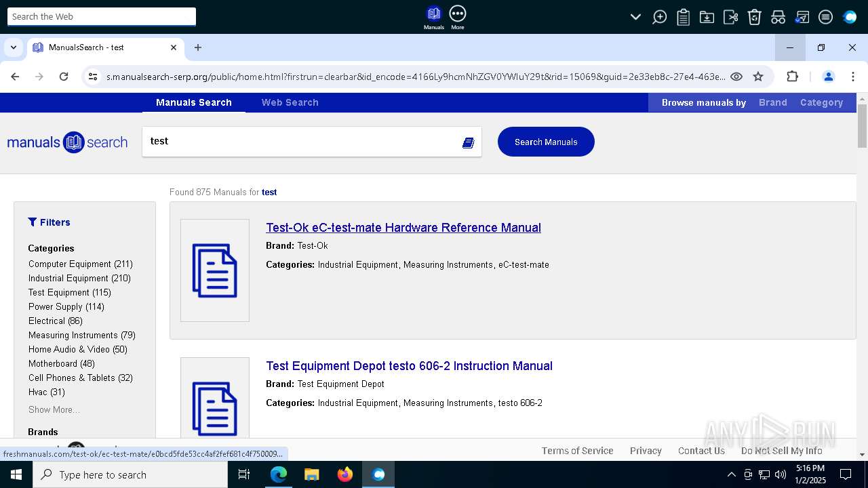Open Microsoft Edge from taskbar
868x488 pixels.
[279, 474]
